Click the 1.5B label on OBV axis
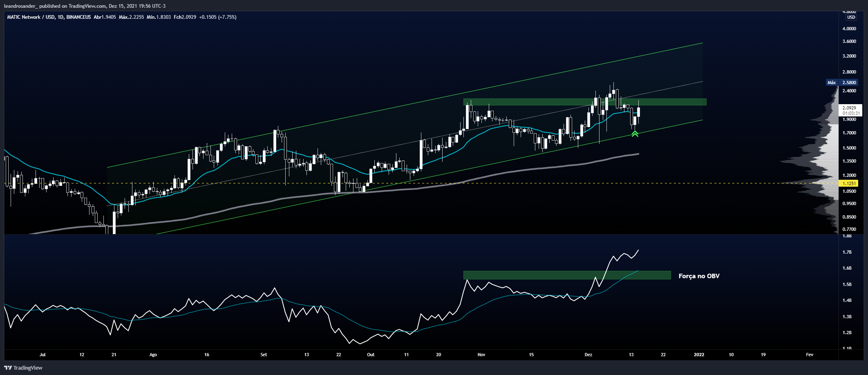 click(847, 284)
